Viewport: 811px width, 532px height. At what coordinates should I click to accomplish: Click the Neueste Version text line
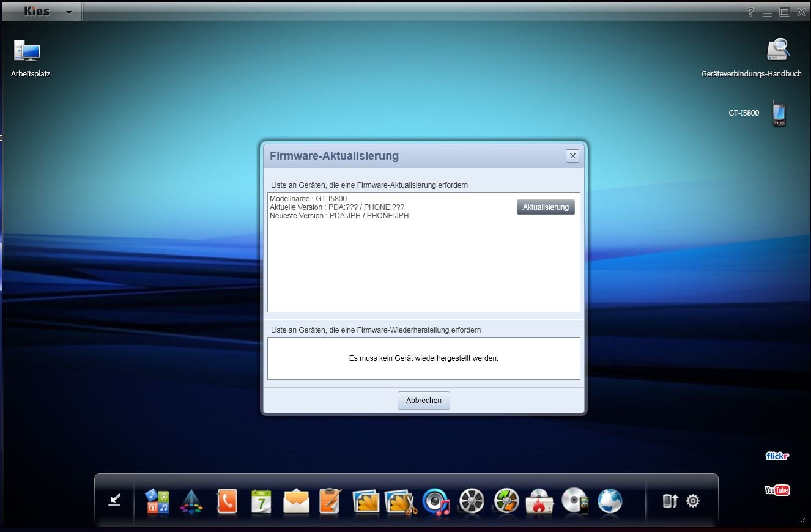339,216
